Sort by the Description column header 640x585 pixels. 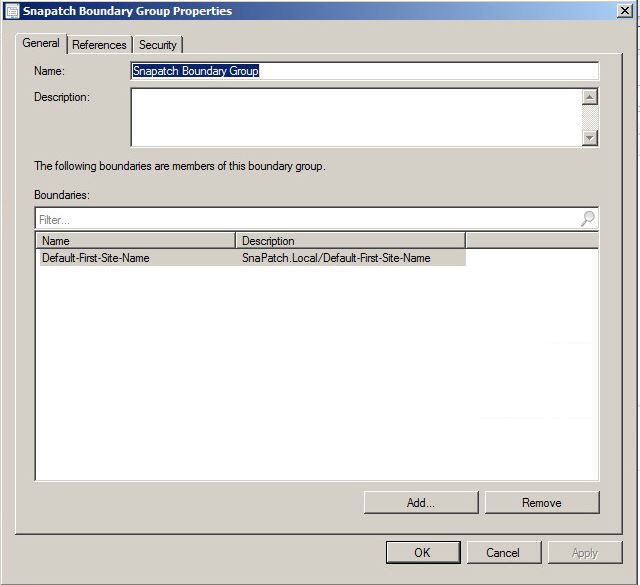(x=351, y=240)
